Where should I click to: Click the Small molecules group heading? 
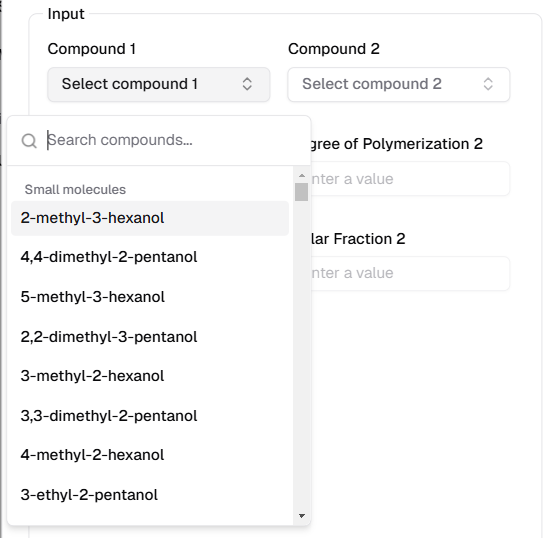tap(75, 190)
